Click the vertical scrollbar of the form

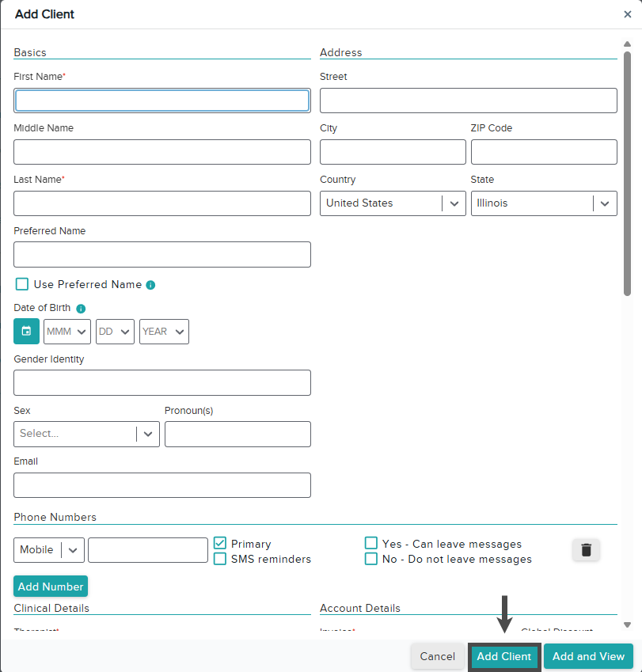(x=627, y=174)
